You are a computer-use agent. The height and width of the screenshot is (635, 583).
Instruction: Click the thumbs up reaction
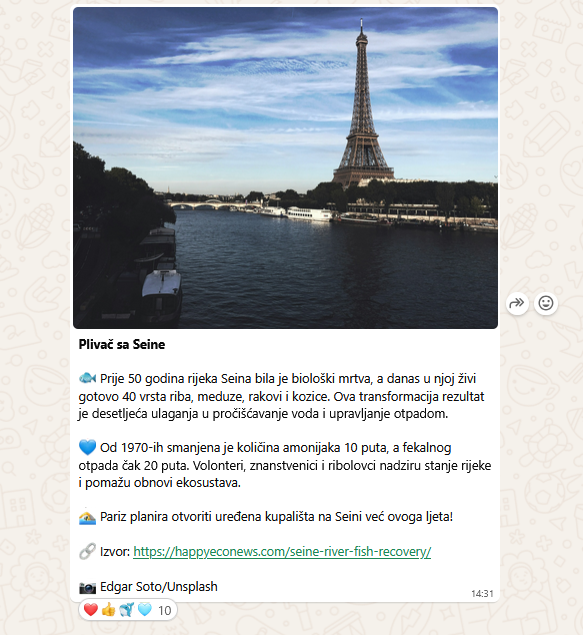click(x=109, y=609)
